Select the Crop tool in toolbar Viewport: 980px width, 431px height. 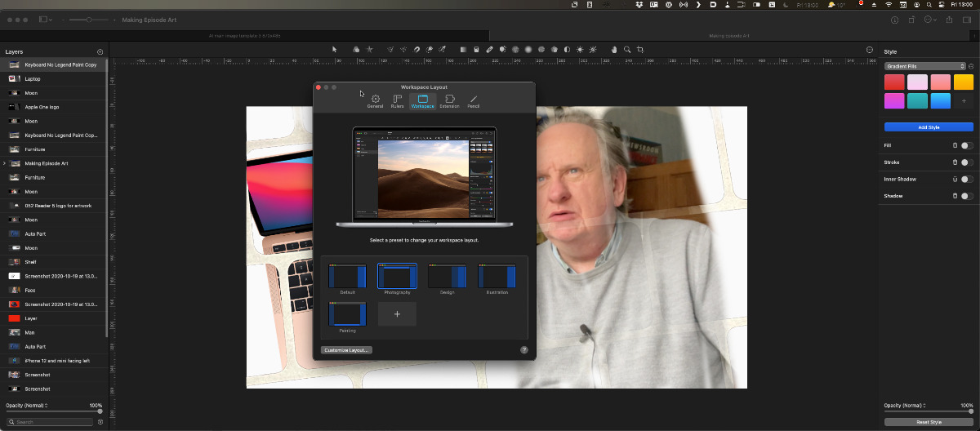pos(640,49)
